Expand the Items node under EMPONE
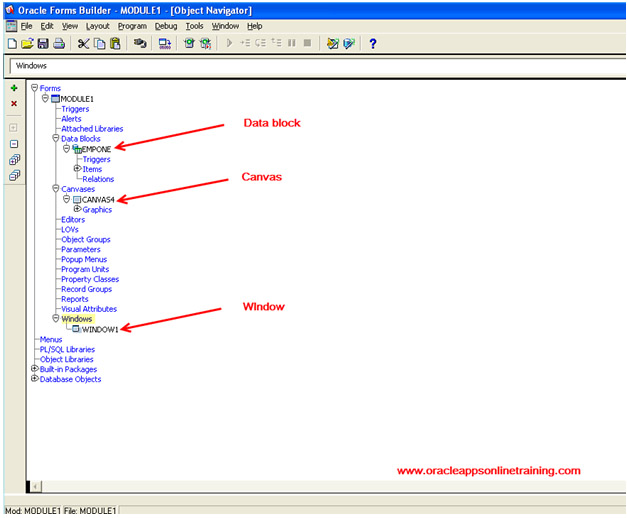The width and height of the screenshot is (627, 518). point(77,168)
